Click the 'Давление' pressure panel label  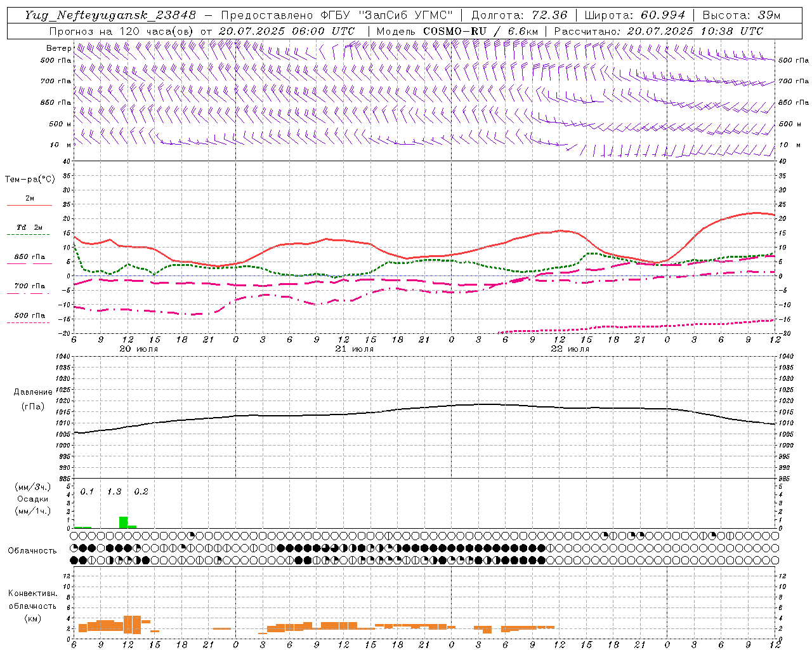click(33, 392)
